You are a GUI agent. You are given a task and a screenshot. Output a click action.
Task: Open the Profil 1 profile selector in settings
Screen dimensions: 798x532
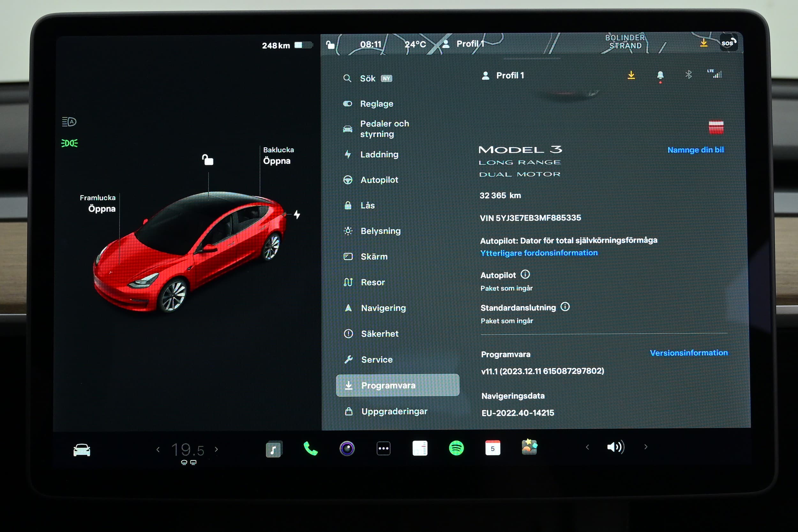pos(503,75)
